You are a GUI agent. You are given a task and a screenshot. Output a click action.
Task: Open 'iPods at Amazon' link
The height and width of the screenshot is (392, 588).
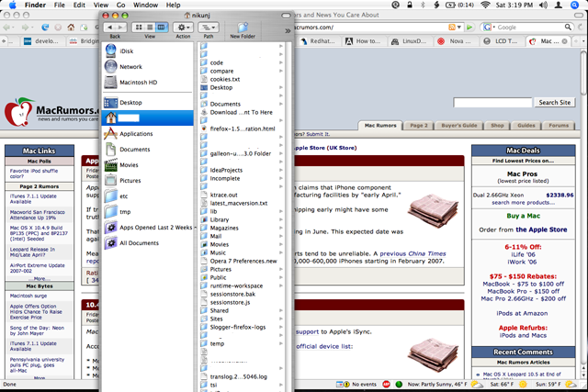pyautogui.click(x=522, y=313)
